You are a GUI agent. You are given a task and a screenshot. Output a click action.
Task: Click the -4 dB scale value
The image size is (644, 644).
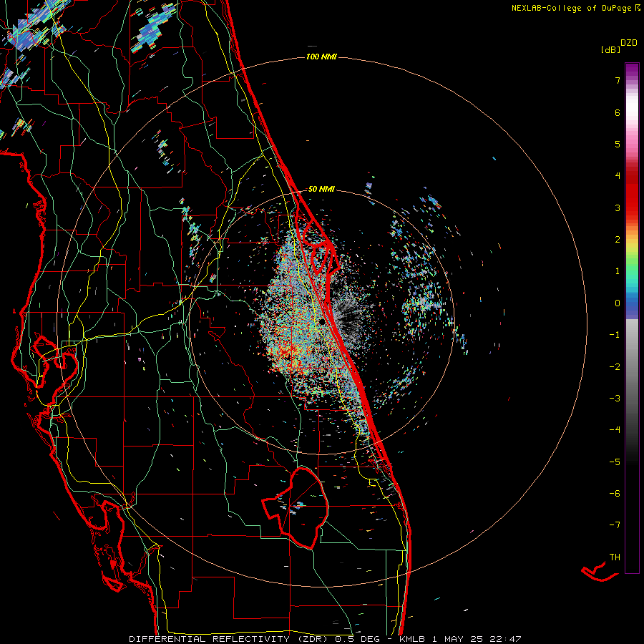[x=615, y=429]
